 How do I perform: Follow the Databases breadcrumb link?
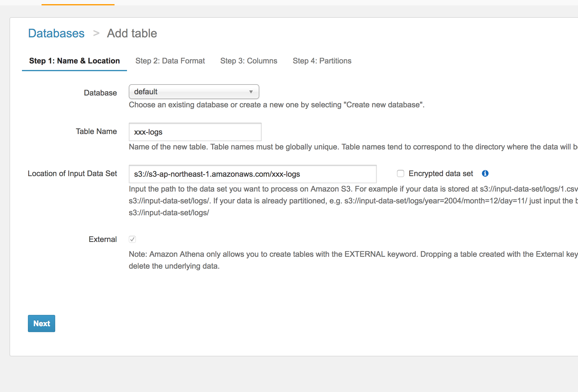click(56, 33)
